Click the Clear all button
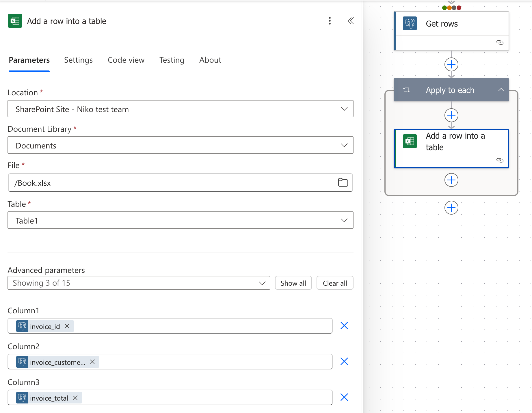 335,283
